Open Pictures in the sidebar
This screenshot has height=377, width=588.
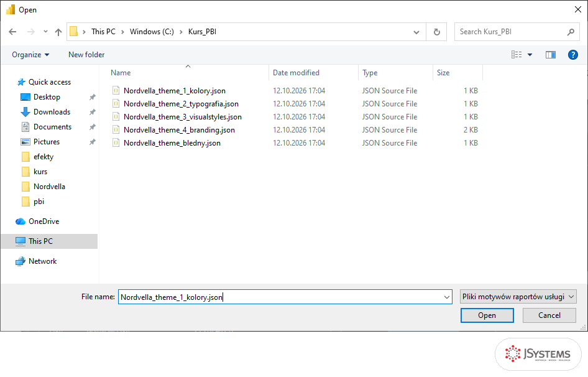click(x=47, y=142)
